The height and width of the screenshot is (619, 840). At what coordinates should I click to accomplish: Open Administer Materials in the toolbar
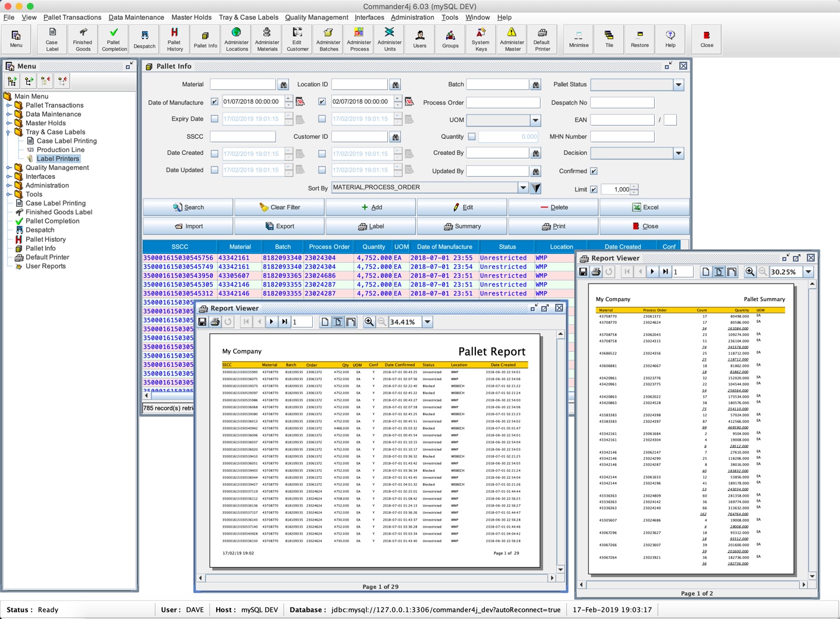point(267,38)
